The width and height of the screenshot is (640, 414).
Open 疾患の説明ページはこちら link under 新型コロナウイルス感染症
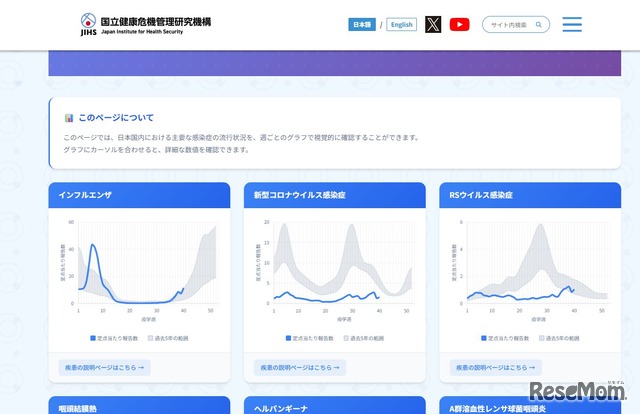300,367
